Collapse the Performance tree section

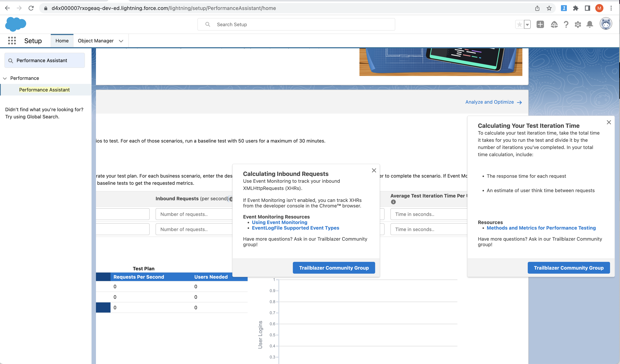click(x=5, y=78)
